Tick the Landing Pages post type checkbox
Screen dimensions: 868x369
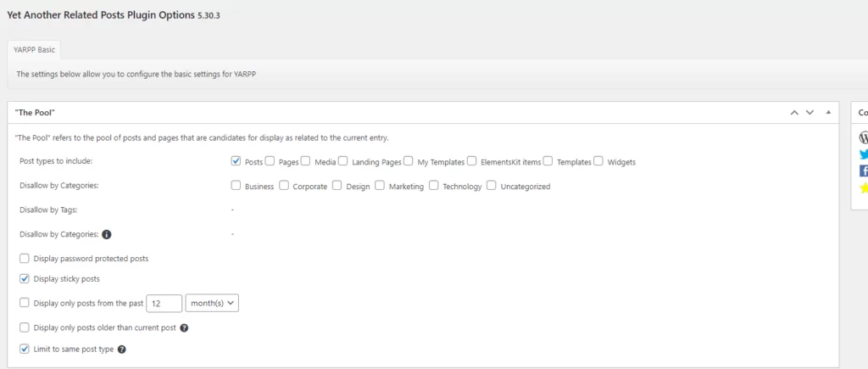click(344, 161)
